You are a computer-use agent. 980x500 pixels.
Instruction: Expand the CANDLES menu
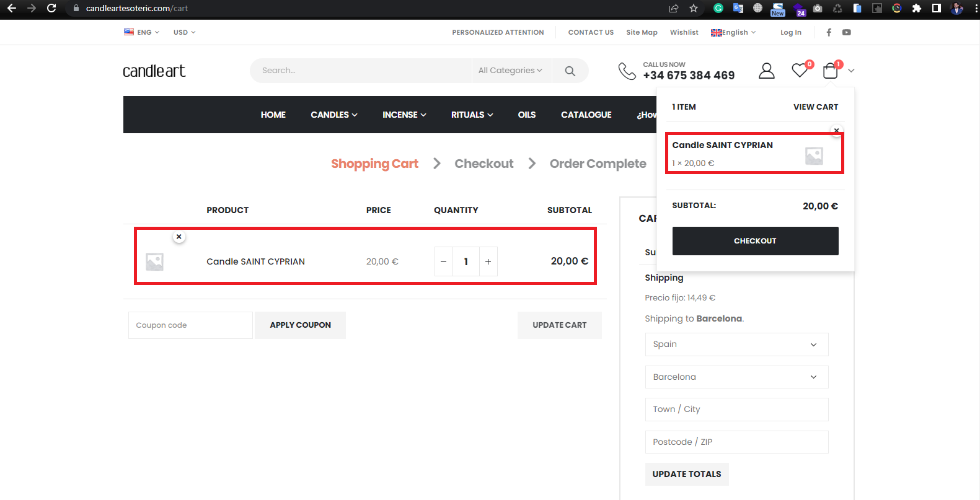tap(334, 115)
